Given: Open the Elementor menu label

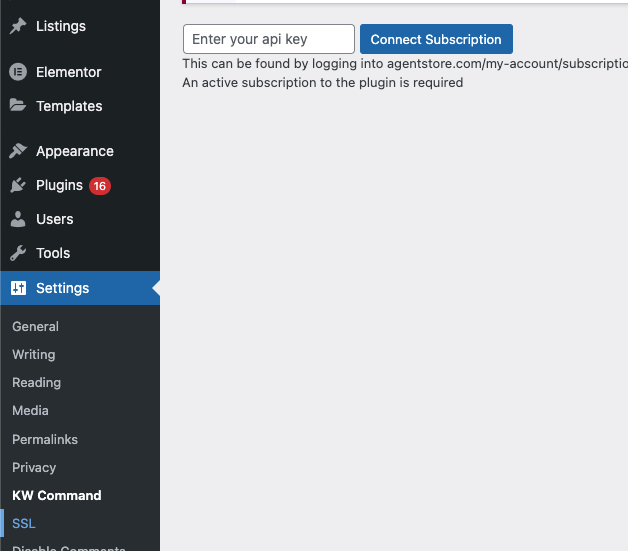Looking at the screenshot, I should 68,72.
